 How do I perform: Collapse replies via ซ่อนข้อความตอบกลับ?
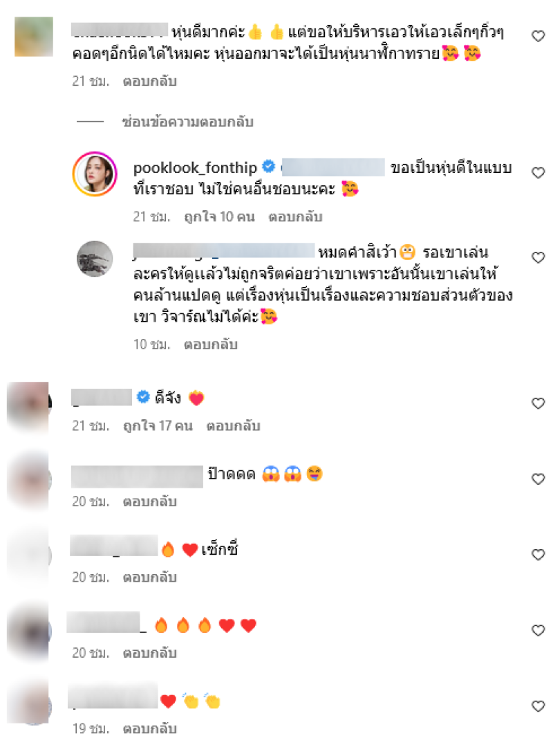coord(187,122)
